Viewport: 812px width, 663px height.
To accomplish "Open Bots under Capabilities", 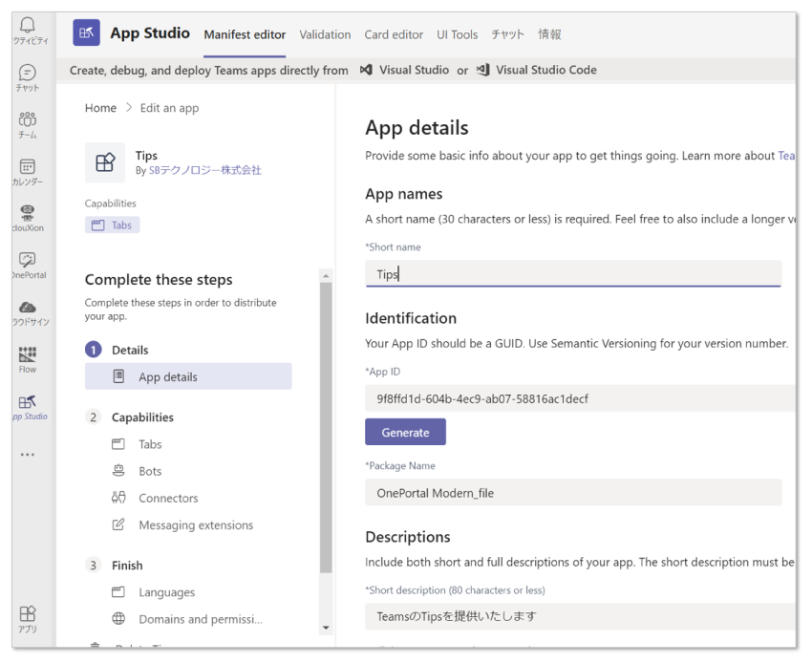I will (x=150, y=471).
